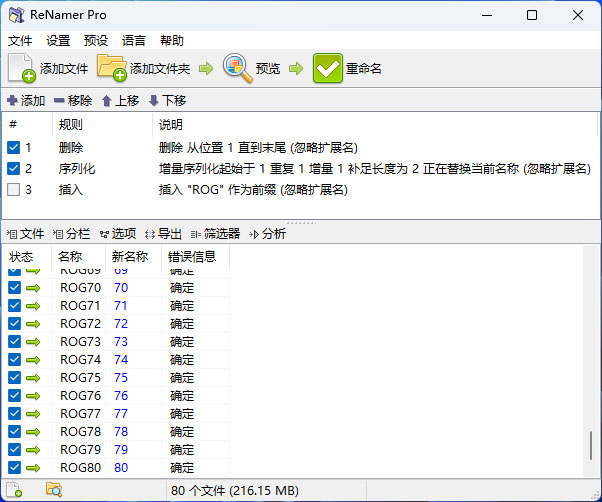Uncheck rule 2 序列化 checkbox
The image size is (602, 502).
tap(13, 168)
